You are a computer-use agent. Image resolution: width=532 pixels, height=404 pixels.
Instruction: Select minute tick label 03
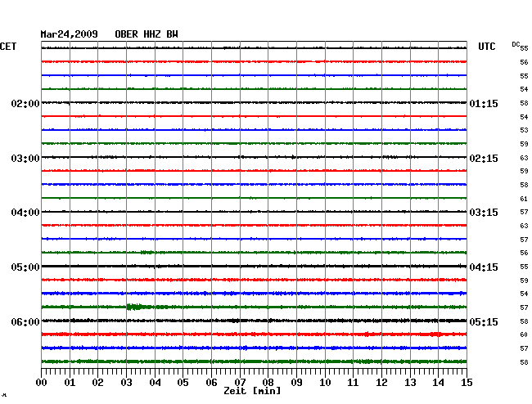[x=126, y=383]
